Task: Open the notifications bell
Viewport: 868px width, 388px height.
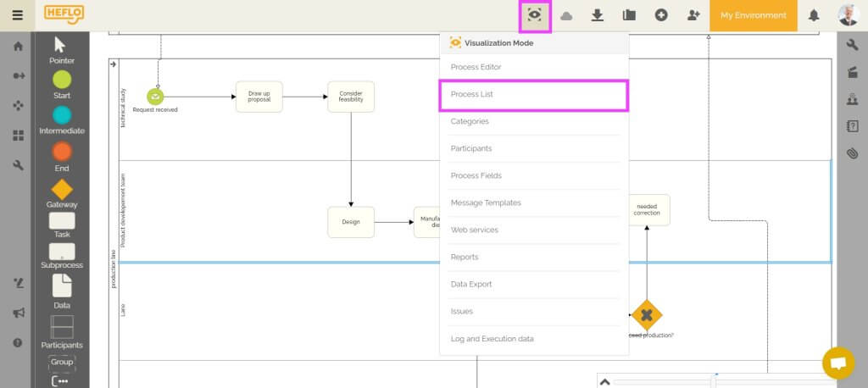Action: coord(814,15)
